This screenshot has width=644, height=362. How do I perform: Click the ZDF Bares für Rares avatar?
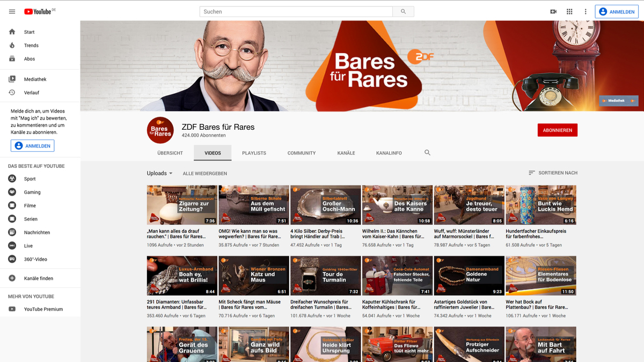click(x=160, y=130)
